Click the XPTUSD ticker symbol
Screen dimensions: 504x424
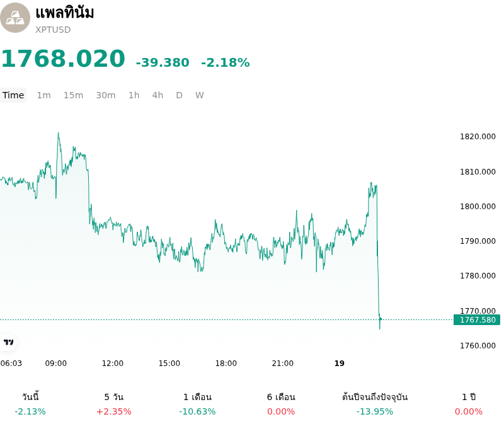pyautogui.click(x=53, y=30)
